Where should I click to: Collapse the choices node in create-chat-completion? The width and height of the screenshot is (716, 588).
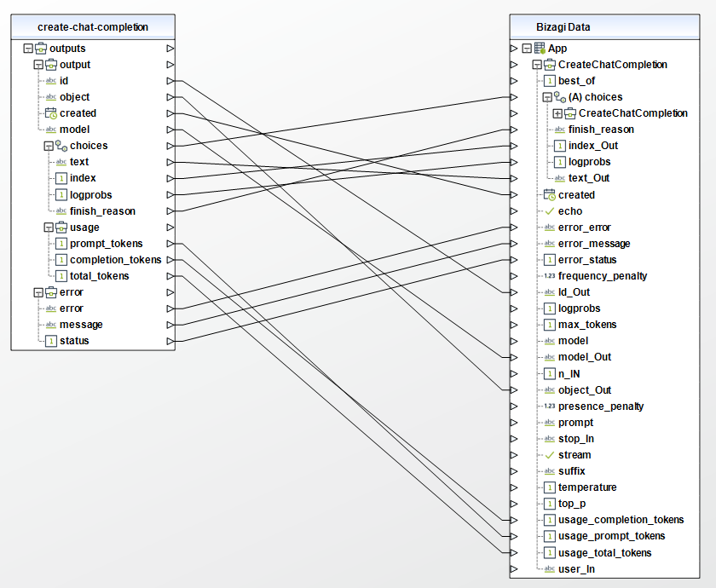click(49, 146)
